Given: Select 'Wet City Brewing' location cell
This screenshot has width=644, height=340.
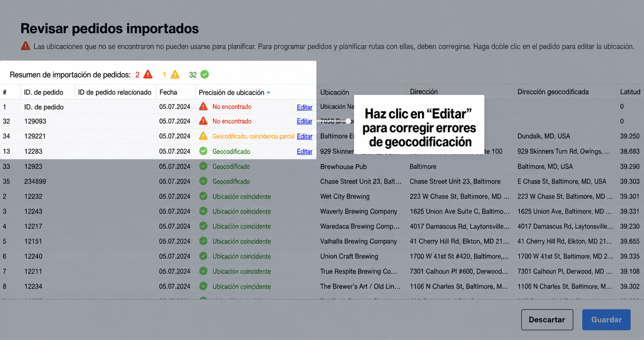Looking at the screenshot, I should 345,196.
